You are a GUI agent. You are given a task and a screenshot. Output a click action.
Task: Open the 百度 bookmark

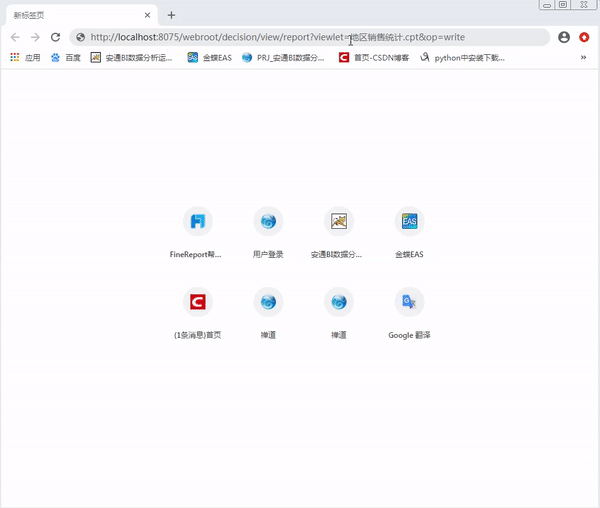[65, 58]
